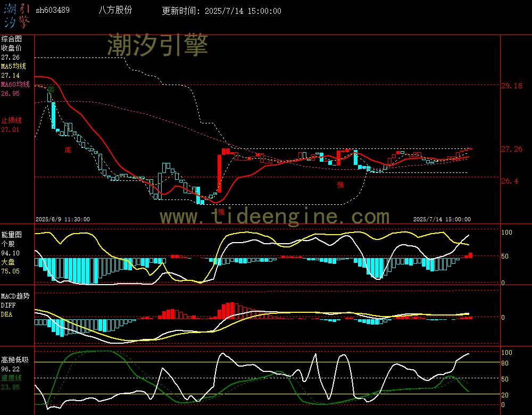Click the large red candlestick on the price chart
This screenshot has width=532, height=415.
220,174
